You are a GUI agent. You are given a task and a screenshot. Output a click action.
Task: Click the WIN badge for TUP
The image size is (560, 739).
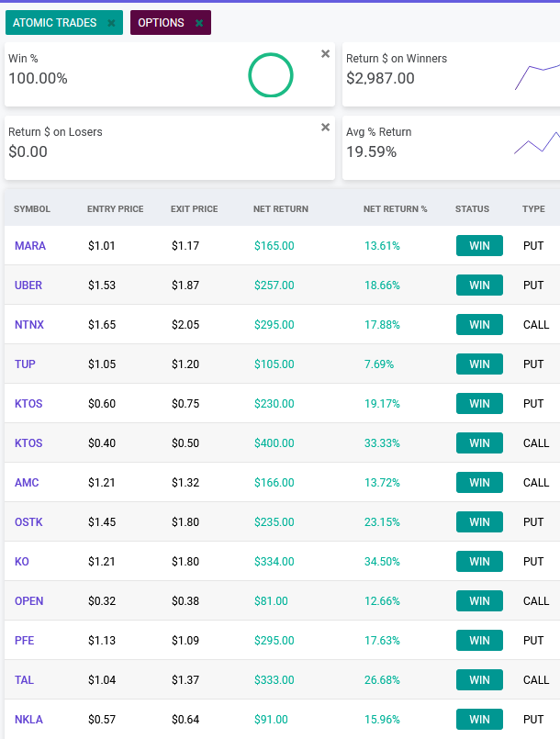coord(479,364)
